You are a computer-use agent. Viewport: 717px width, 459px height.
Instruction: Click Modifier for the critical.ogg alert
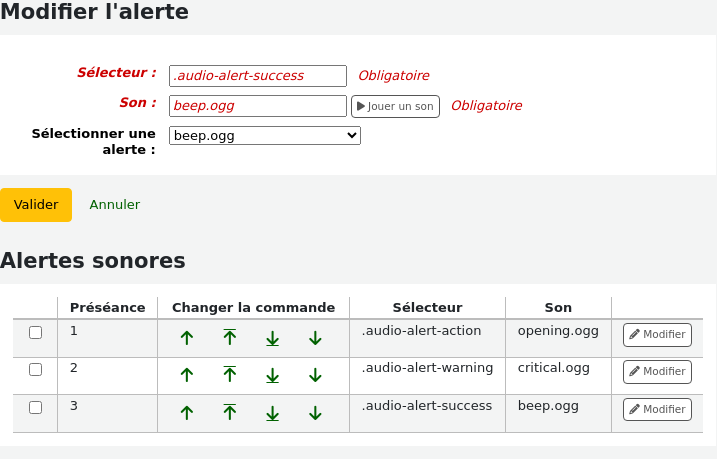coord(657,372)
